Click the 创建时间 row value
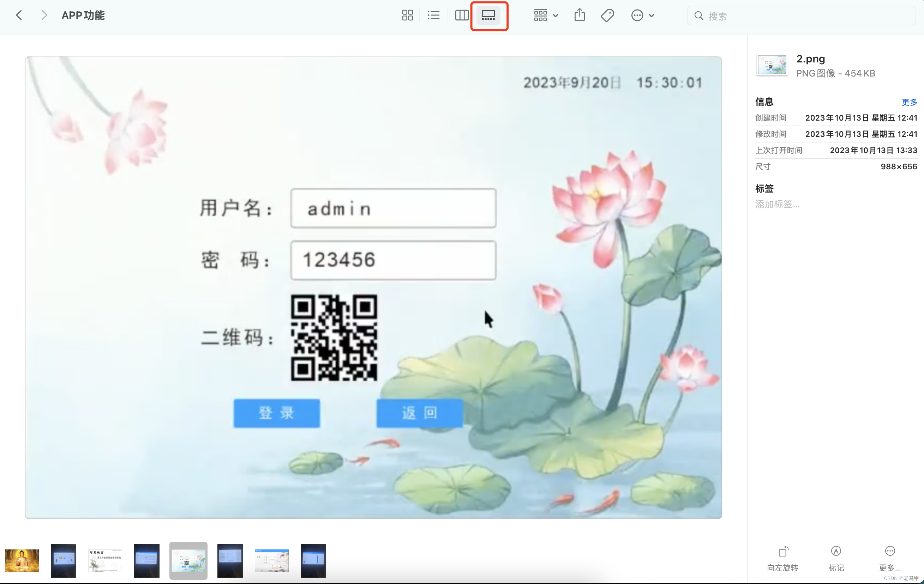This screenshot has height=584, width=924. [861, 118]
